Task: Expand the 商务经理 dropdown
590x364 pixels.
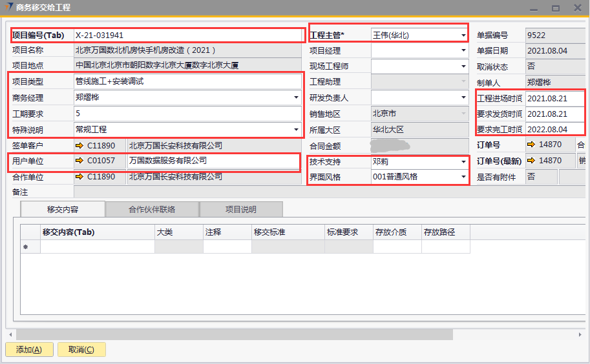Action: click(x=297, y=98)
